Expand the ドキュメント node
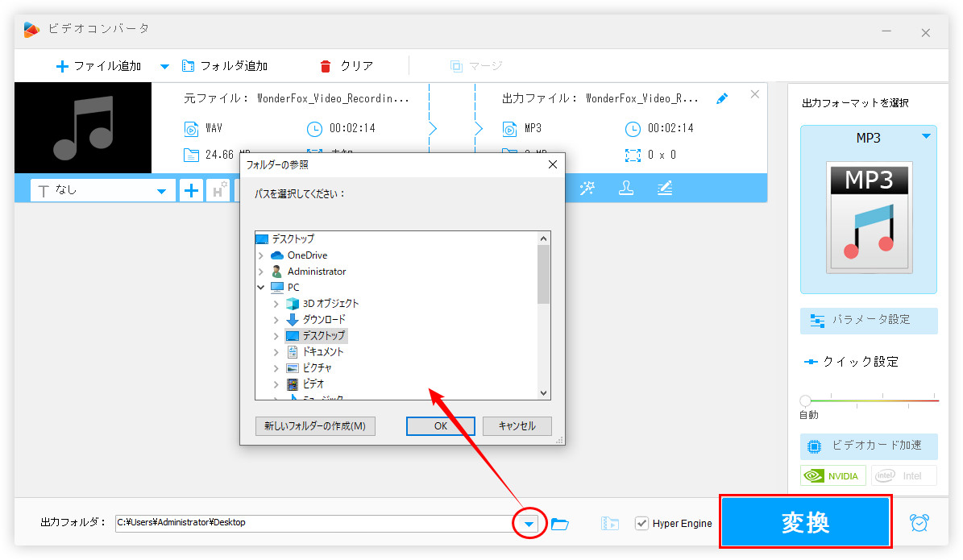Image resolution: width=963 pixels, height=560 pixels. [276, 352]
